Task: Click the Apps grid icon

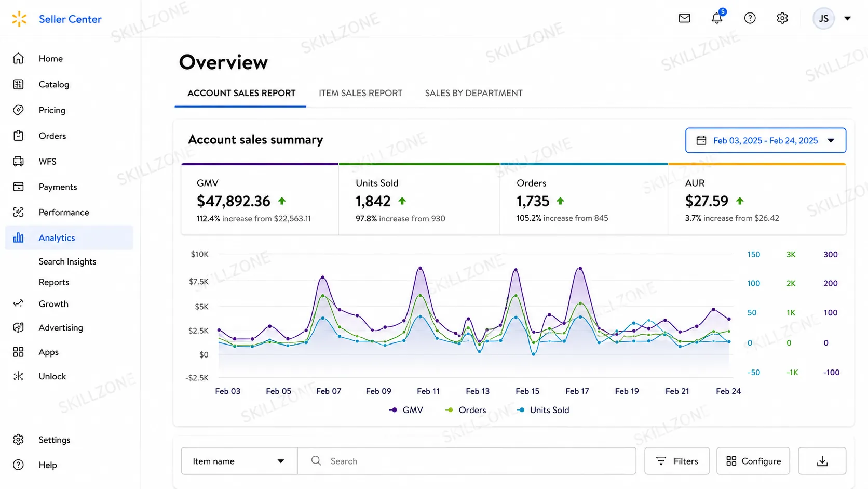Action: 18,352
